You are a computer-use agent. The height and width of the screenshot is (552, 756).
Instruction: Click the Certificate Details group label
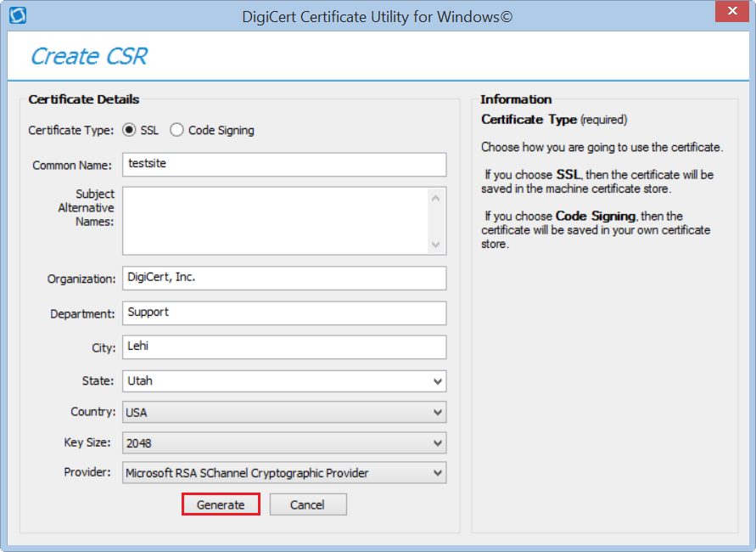pyautogui.click(x=84, y=99)
